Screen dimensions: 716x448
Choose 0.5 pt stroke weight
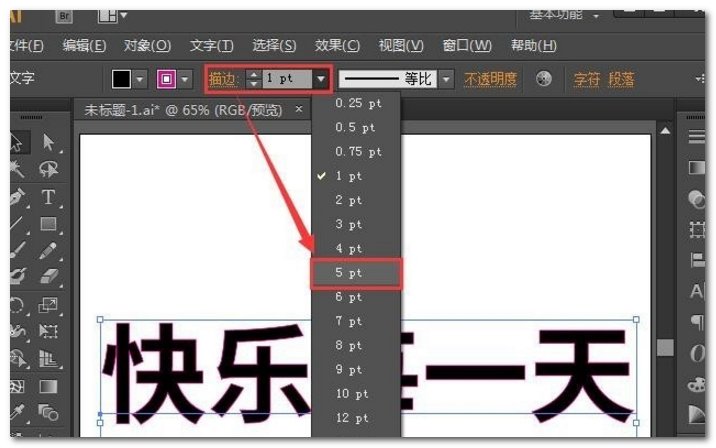click(356, 127)
